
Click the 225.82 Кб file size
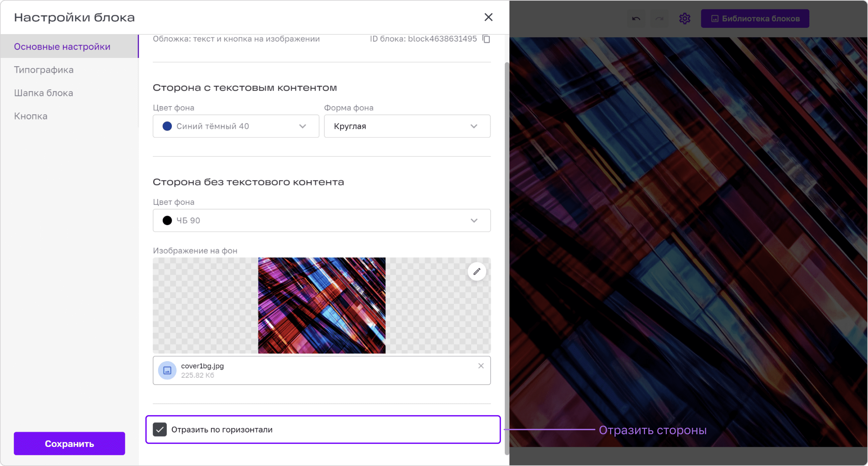coord(198,375)
